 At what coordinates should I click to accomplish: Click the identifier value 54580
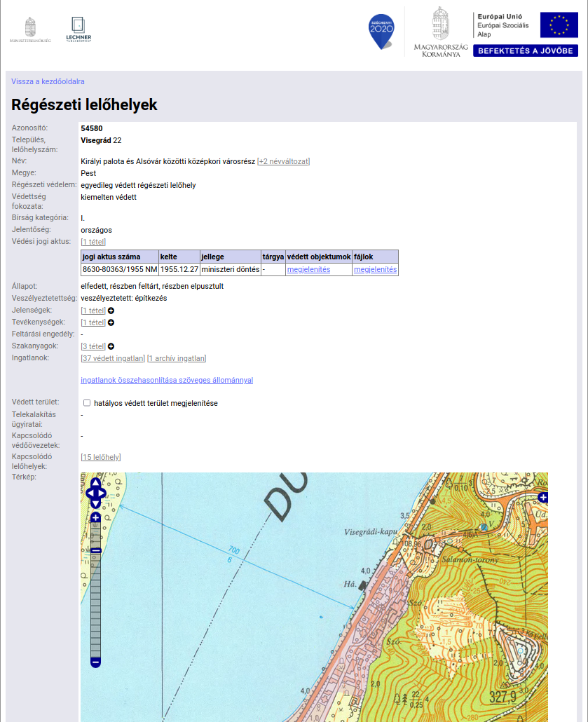pyautogui.click(x=92, y=128)
